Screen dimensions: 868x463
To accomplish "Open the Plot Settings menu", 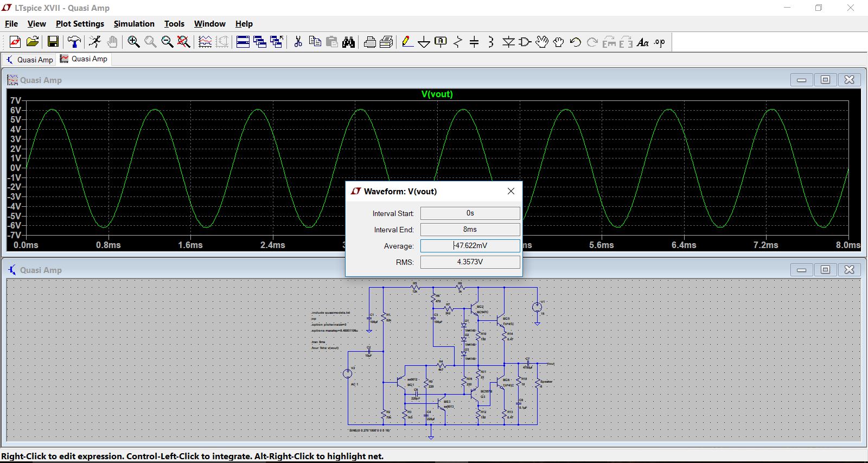I will tap(80, 24).
